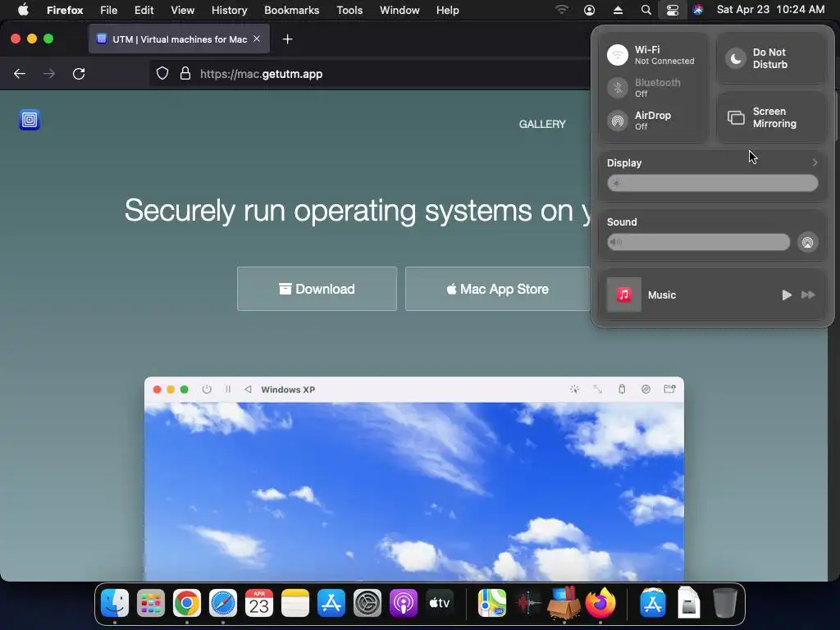
Task: Activate Siri from the menu bar
Action: (x=697, y=10)
